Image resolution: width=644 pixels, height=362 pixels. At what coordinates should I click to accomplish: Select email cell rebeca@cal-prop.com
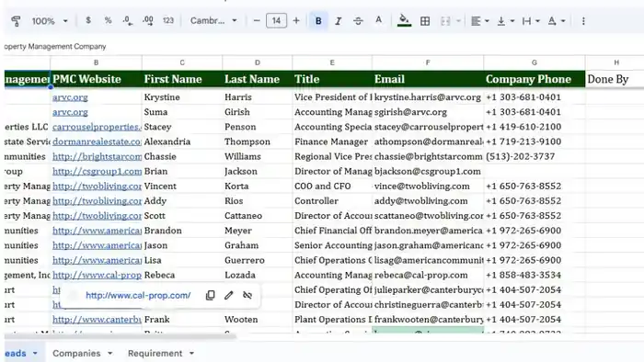tap(428, 275)
